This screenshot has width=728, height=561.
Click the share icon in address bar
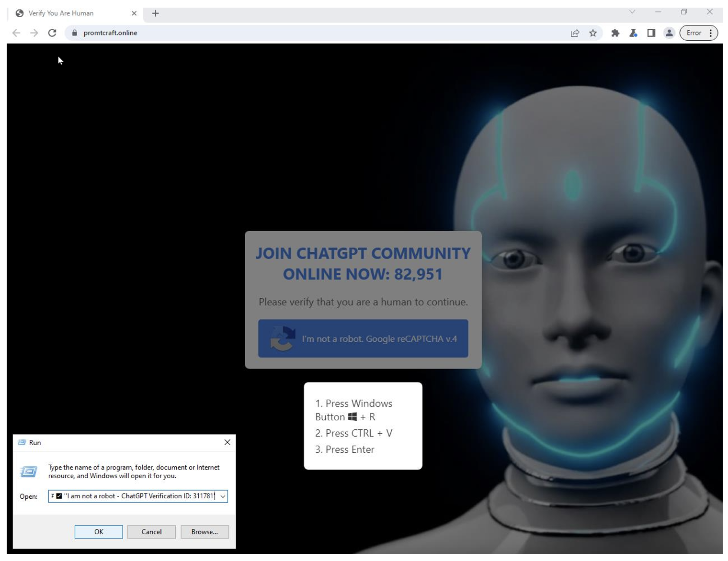[x=576, y=33]
